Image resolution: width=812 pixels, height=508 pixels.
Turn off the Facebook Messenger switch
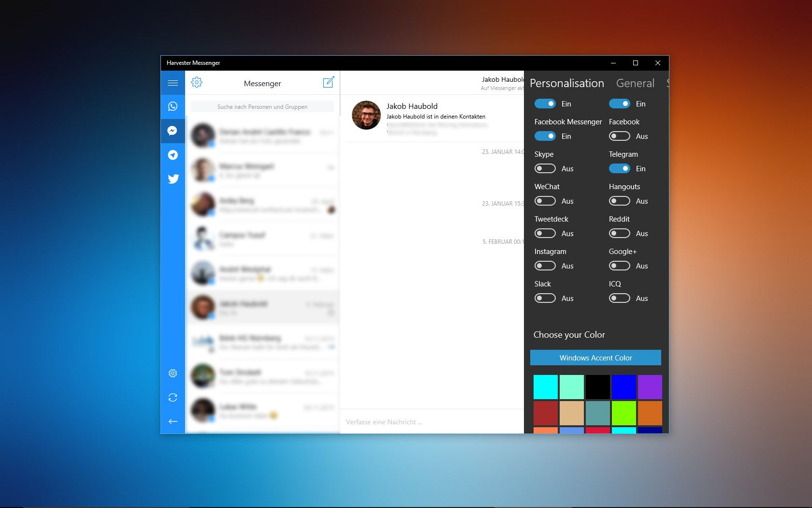545,136
